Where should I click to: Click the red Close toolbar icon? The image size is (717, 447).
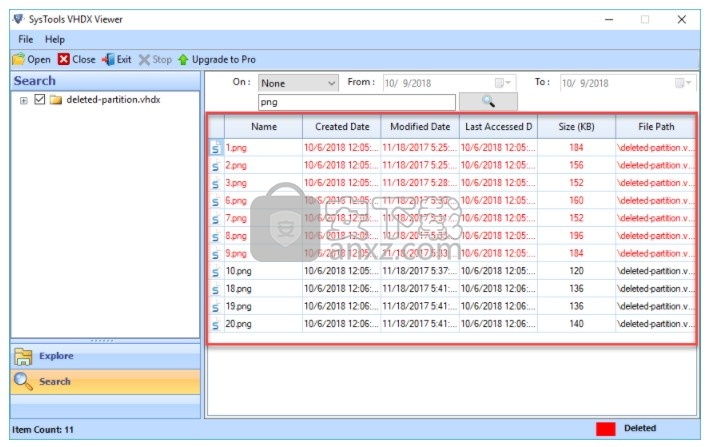(x=64, y=59)
